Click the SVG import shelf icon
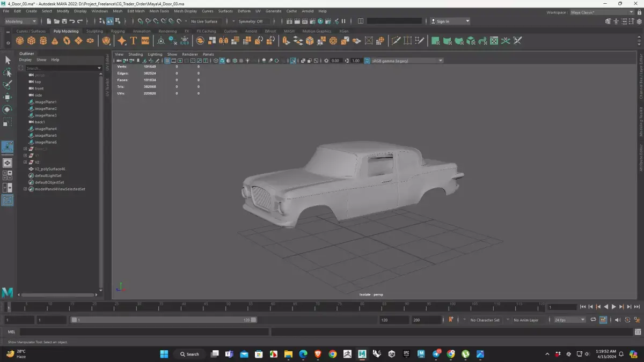The width and height of the screenshot is (644, 362). (145, 41)
